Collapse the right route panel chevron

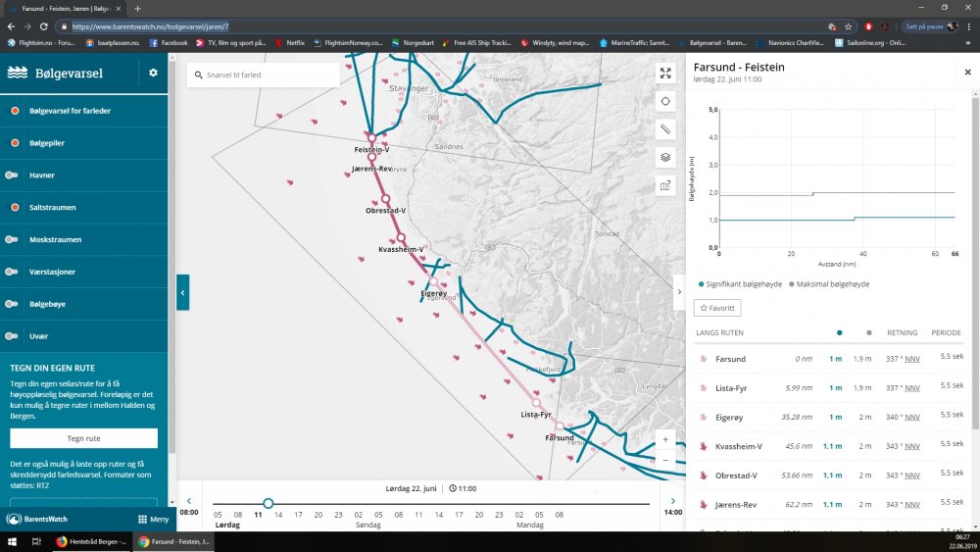pos(679,292)
